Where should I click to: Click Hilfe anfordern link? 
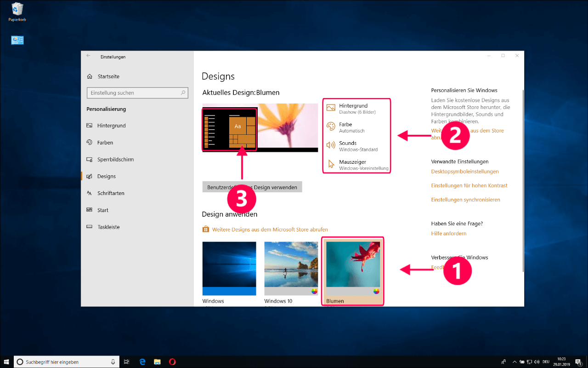(448, 233)
